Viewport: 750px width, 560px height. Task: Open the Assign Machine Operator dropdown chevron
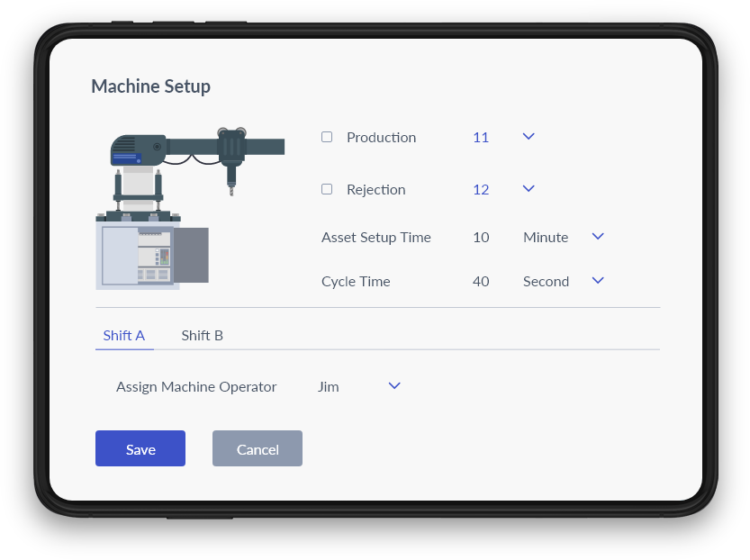[x=394, y=386]
